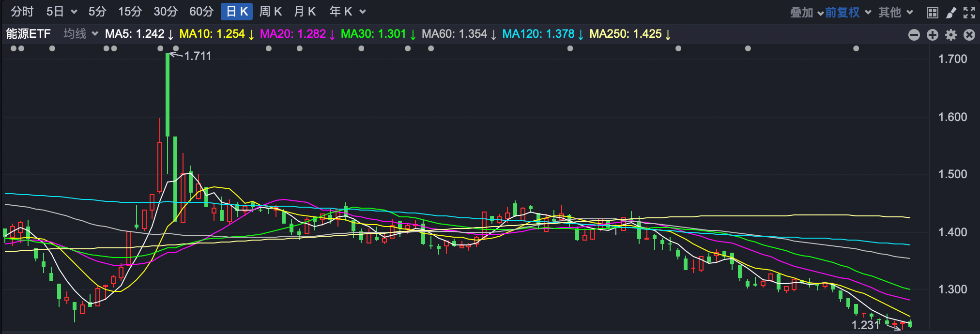The width and height of the screenshot is (980, 334).
Task: Close the moving average indicator panel
Action: click(x=969, y=35)
